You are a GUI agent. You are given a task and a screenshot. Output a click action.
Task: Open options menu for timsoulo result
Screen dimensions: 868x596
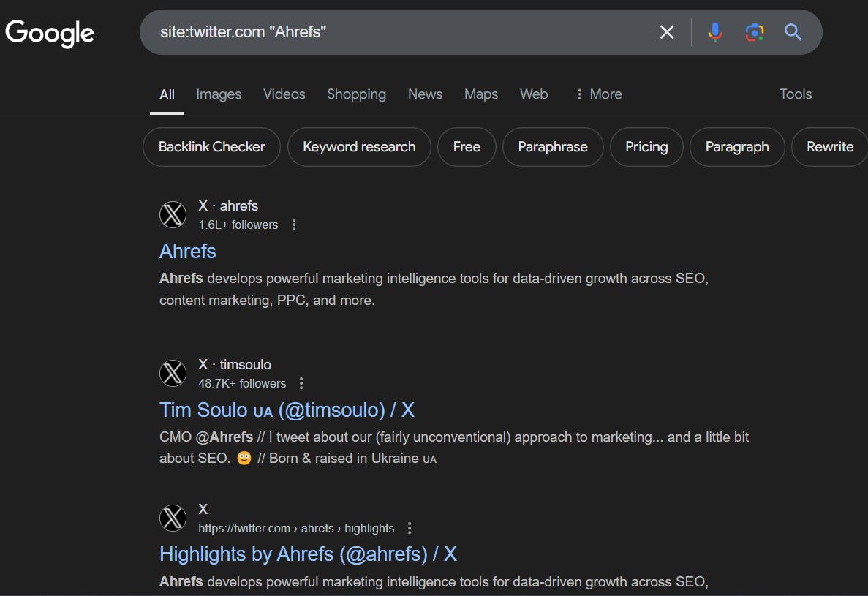[x=301, y=383]
